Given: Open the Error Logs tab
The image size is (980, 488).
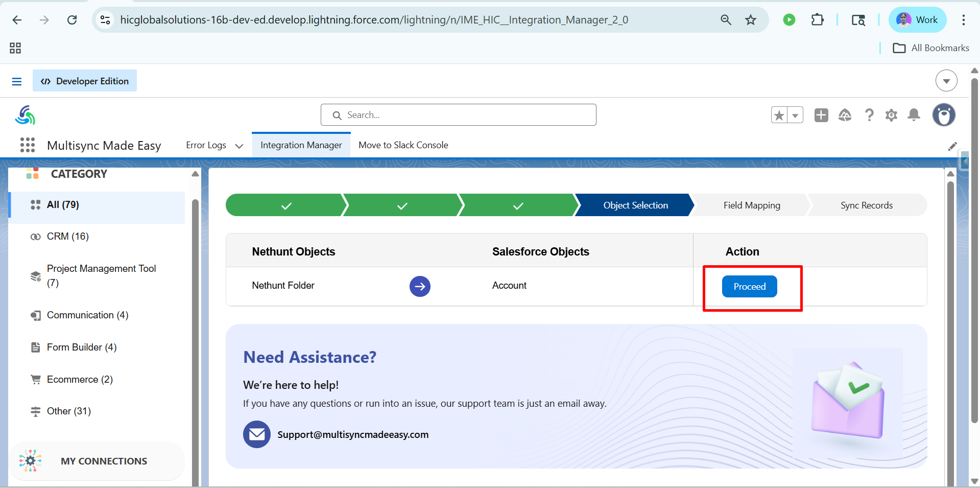Looking at the screenshot, I should [206, 145].
